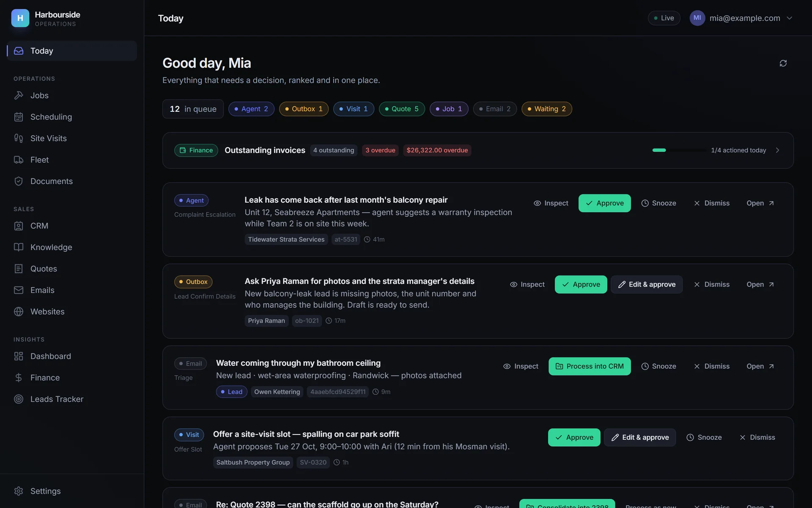Inspect the Priya Raman outbox item

tap(527, 284)
